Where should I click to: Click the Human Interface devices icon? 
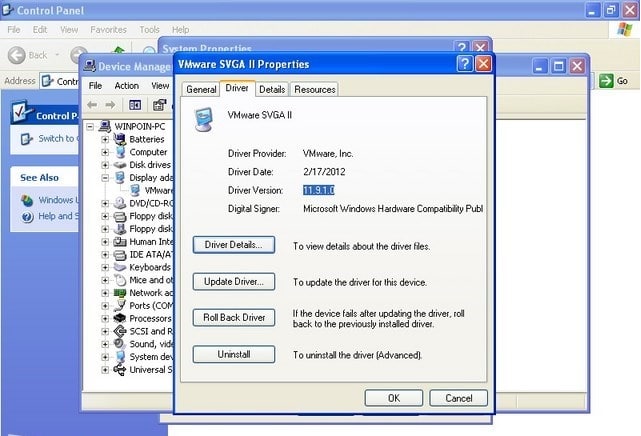point(120,241)
